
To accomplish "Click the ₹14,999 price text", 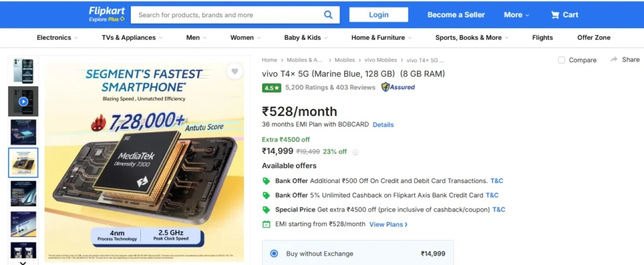I will (x=277, y=151).
